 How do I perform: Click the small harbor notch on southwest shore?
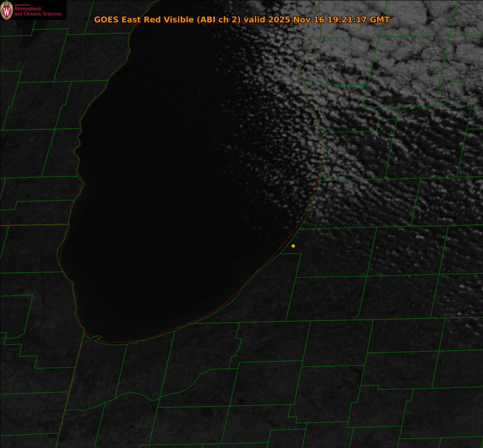coord(97,338)
